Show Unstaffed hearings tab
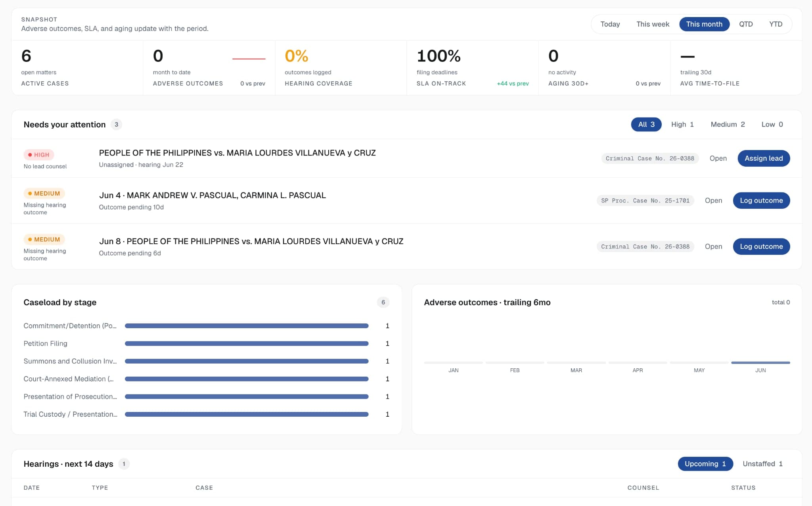Screen dimensions: 812x506 [762, 464]
